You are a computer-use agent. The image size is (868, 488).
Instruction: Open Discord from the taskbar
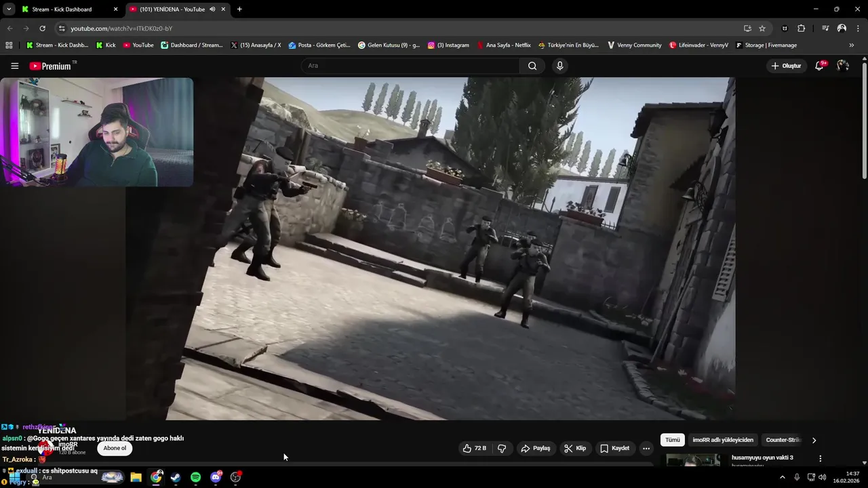click(216, 477)
